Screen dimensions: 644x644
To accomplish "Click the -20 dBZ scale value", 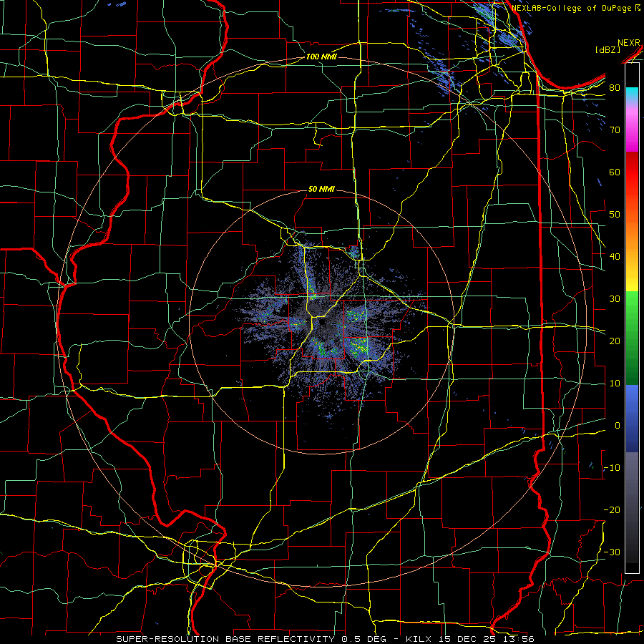I will [612, 510].
